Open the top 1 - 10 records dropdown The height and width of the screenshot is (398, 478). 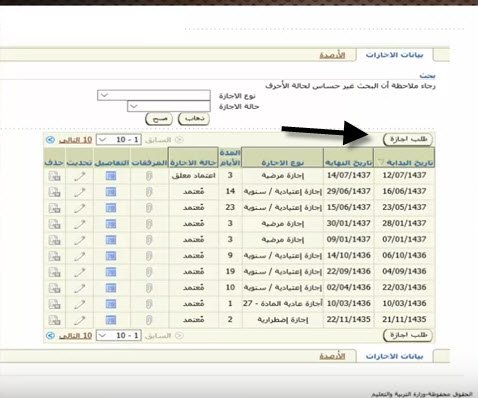click(x=119, y=140)
